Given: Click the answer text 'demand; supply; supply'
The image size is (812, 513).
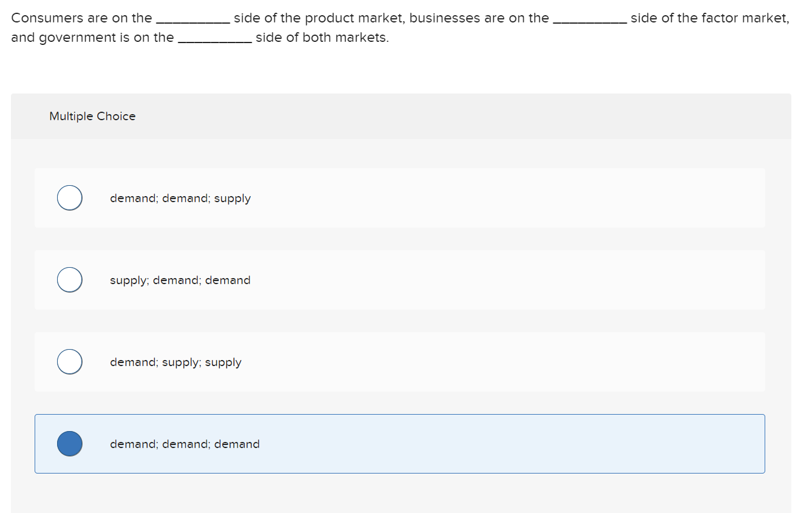Looking at the screenshot, I should pos(176,362).
